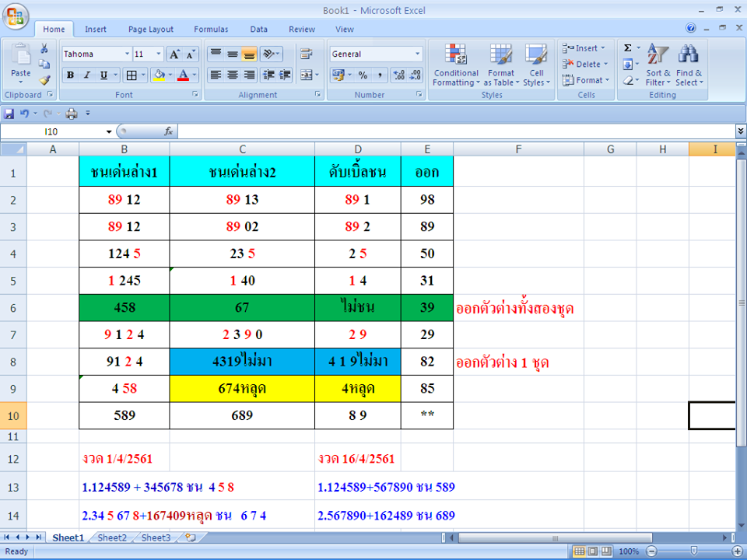Open Sort & Filter
Image resolution: width=747 pixels, height=560 pixels.
click(x=658, y=65)
